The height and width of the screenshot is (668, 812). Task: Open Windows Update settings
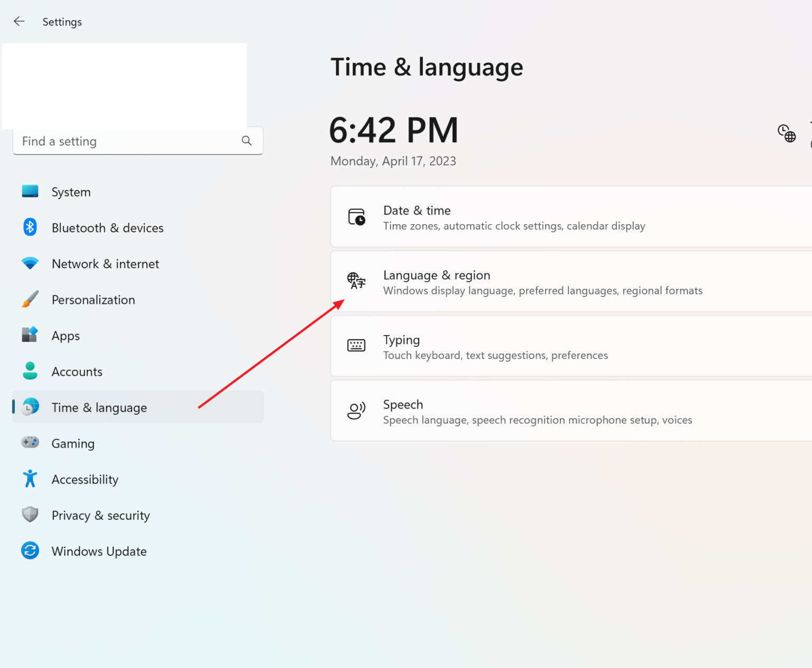tap(138, 551)
